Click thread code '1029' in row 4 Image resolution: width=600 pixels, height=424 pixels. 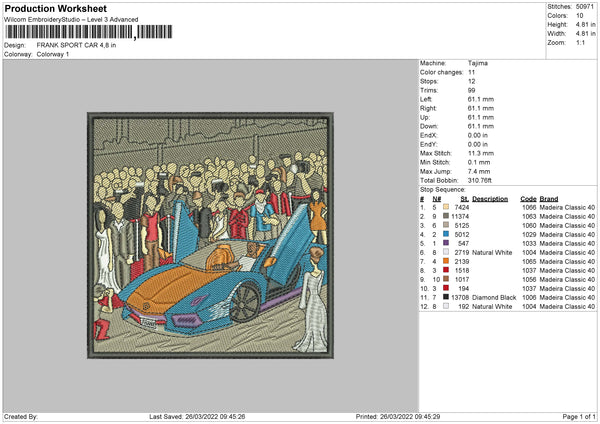(529, 235)
